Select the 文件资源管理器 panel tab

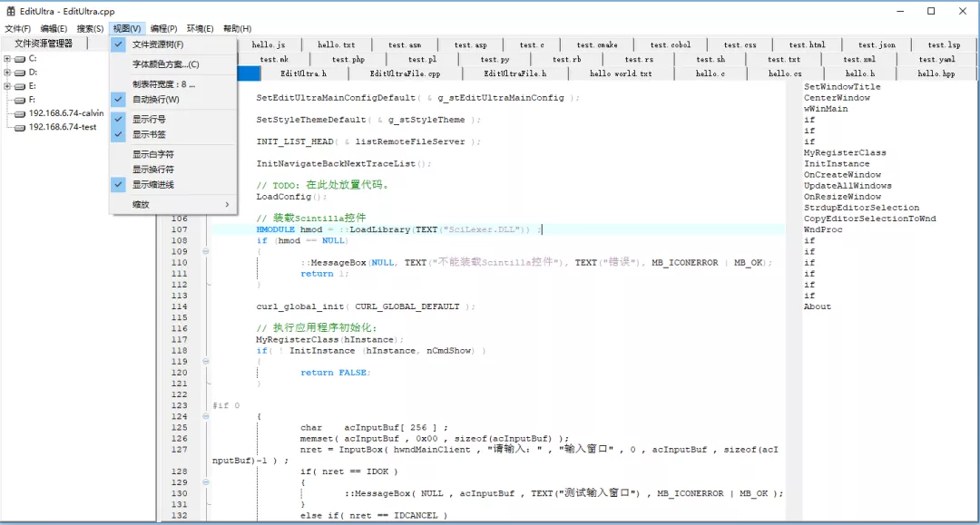point(44,44)
